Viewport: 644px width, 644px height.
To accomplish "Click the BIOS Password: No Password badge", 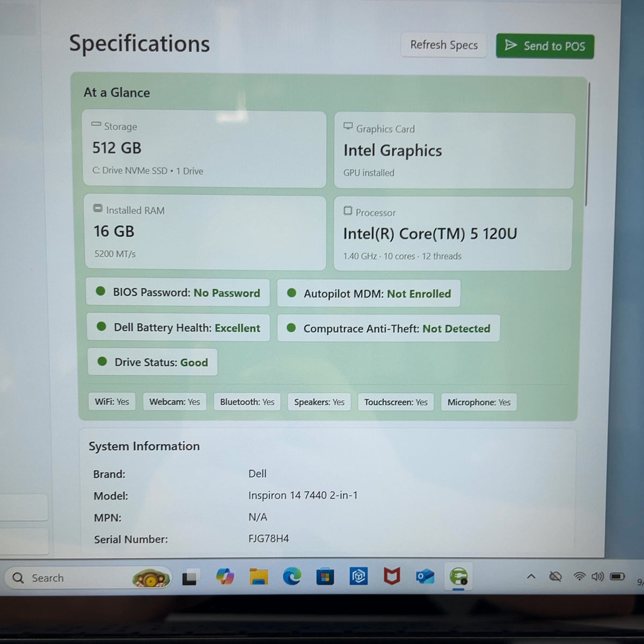I will click(178, 292).
